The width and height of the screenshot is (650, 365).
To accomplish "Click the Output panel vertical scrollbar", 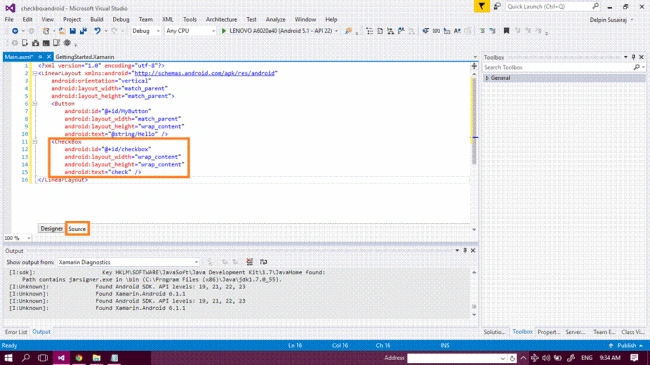I will pos(474,294).
